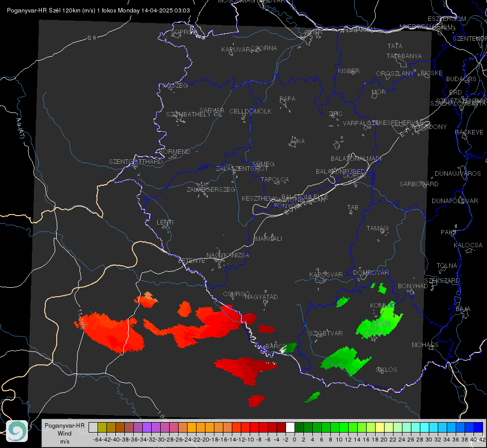Click the NAGYATÁD town label

coord(261,297)
